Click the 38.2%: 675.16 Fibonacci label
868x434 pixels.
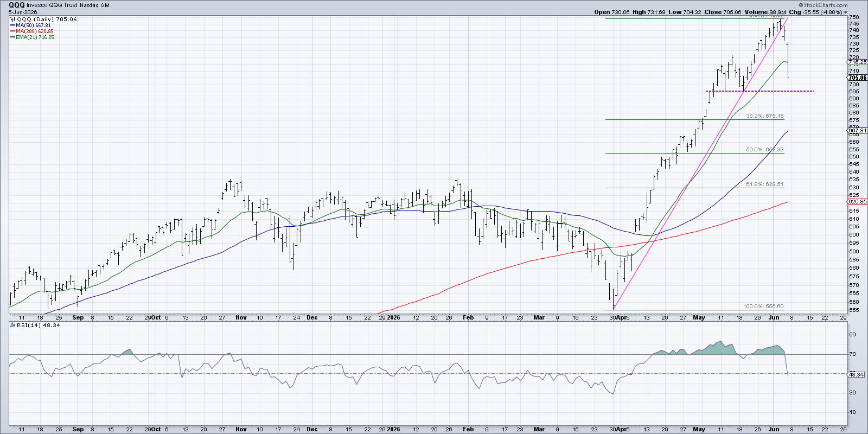coord(765,116)
